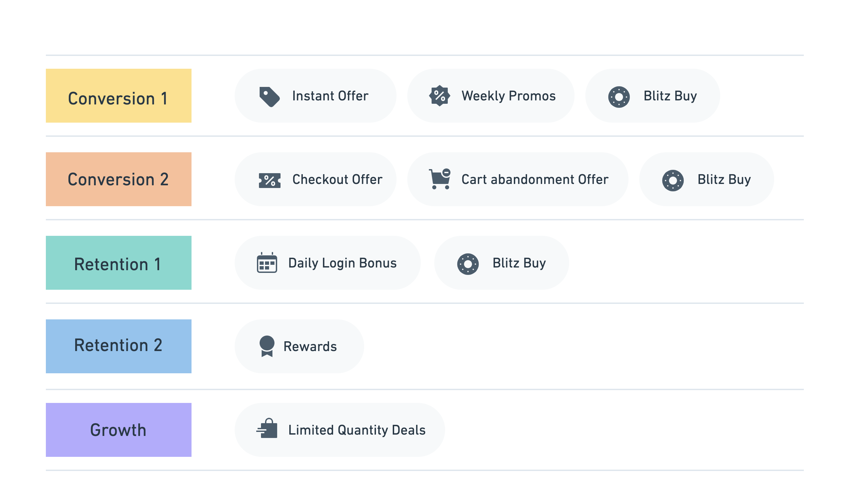Click the shopping bag icon for Limited Quantity Deals
Viewport: 849px width, 504px height.
tap(267, 428)
